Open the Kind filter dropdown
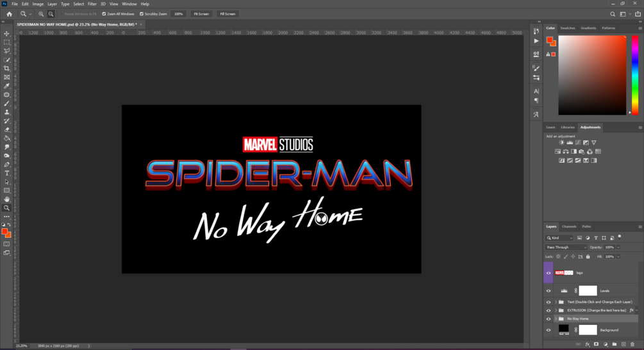The height and width of the screenshot is (350, 644). click(x=559, y=238)
